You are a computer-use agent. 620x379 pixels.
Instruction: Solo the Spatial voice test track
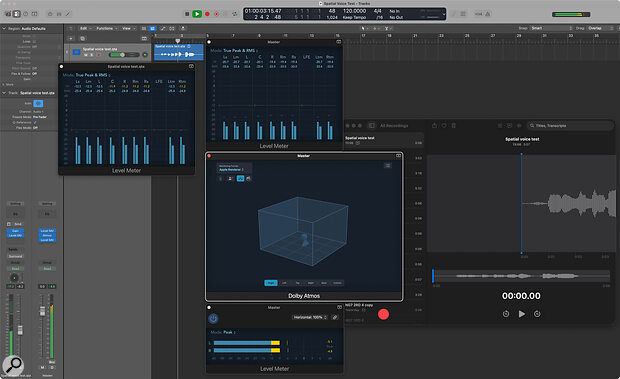92,55
